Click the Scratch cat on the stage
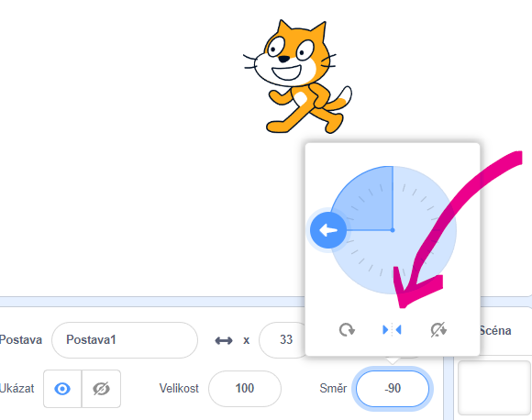This screenshot has width=532, height=420. point(297,77)
